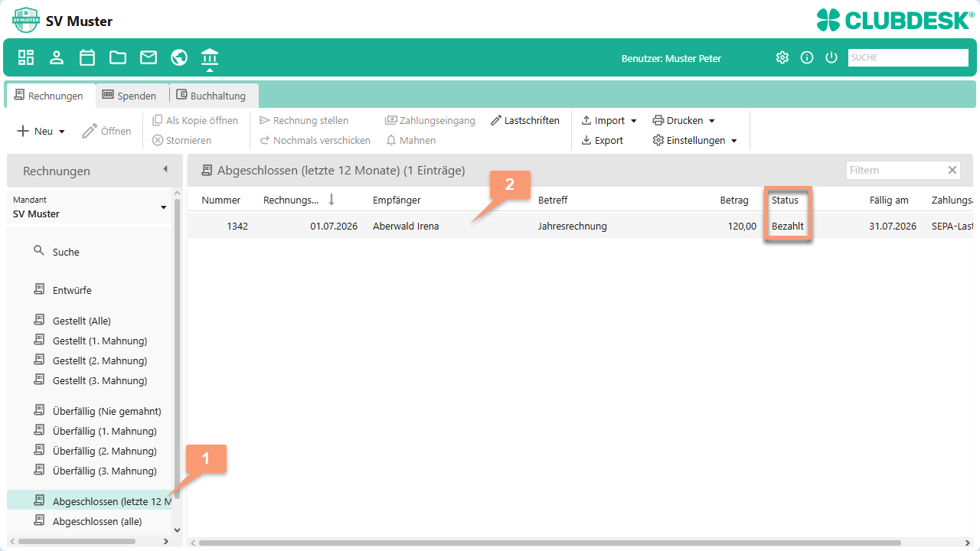
Task: Sort by the Nummer column header
Action: [x=221, y=200]
